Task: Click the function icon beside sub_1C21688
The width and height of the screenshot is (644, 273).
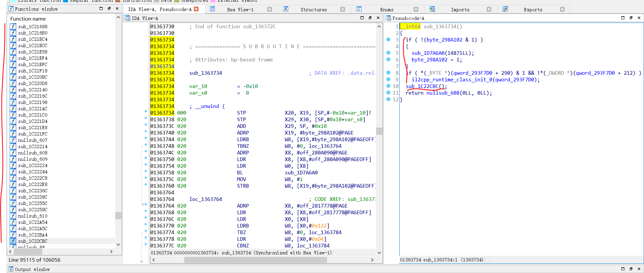Action: [x=13, y=27]
